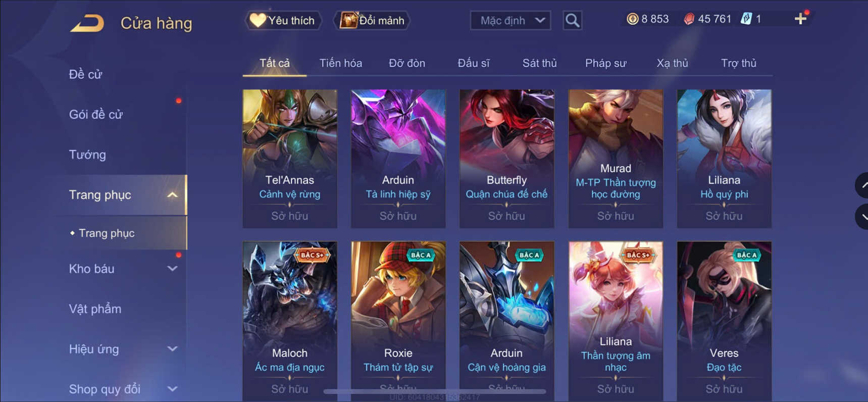Click the scroll-up arrow at right edge
The width and height of the screenshot is (868, 402).
click(x=862, y=185)
